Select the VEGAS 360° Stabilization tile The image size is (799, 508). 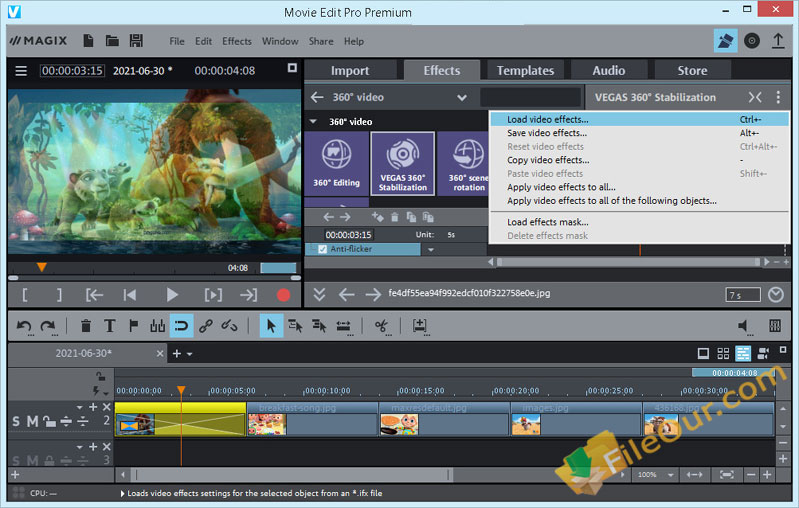click(x=403, y=163)
